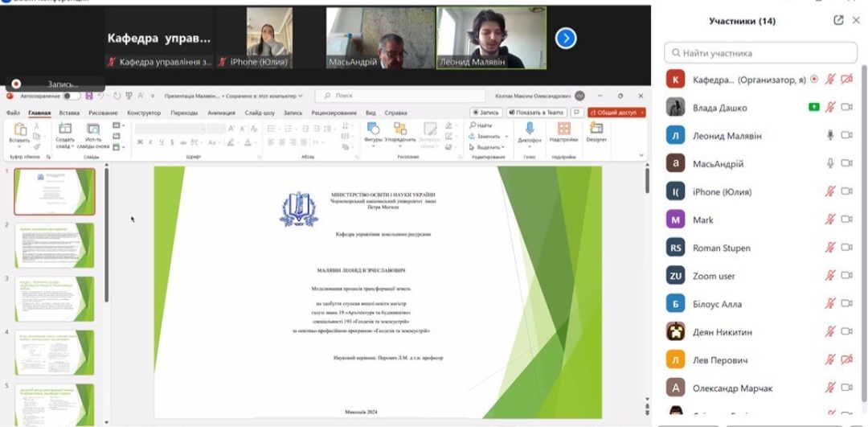Viewport: 868px width, 427px height.
Task: Switch to the Drawing (Рисование) tab
Action: point(103,113)
